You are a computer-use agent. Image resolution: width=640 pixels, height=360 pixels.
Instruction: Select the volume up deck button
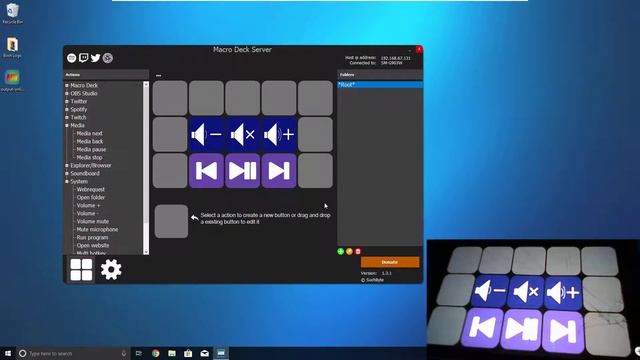[x=279, y=135]
